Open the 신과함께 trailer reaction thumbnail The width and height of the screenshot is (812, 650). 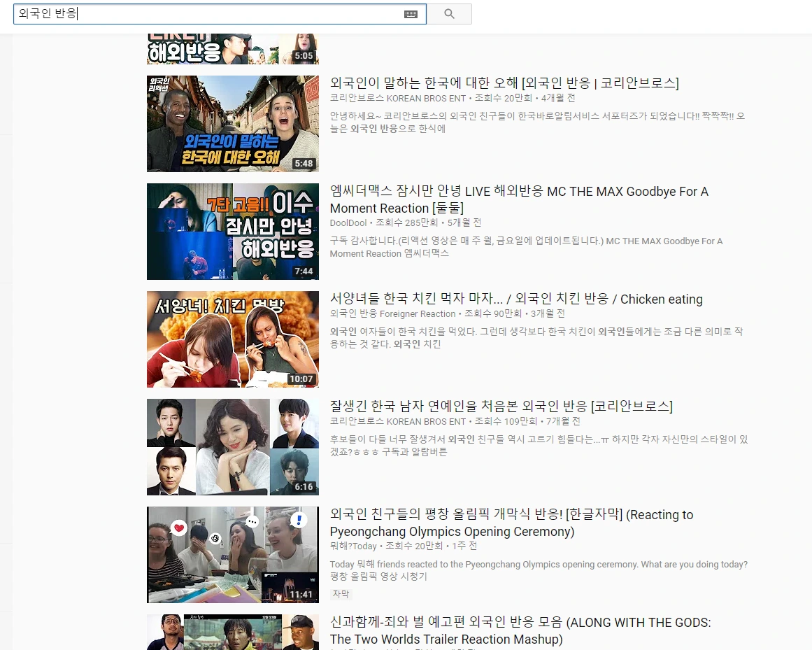click(x=232, y=633)
